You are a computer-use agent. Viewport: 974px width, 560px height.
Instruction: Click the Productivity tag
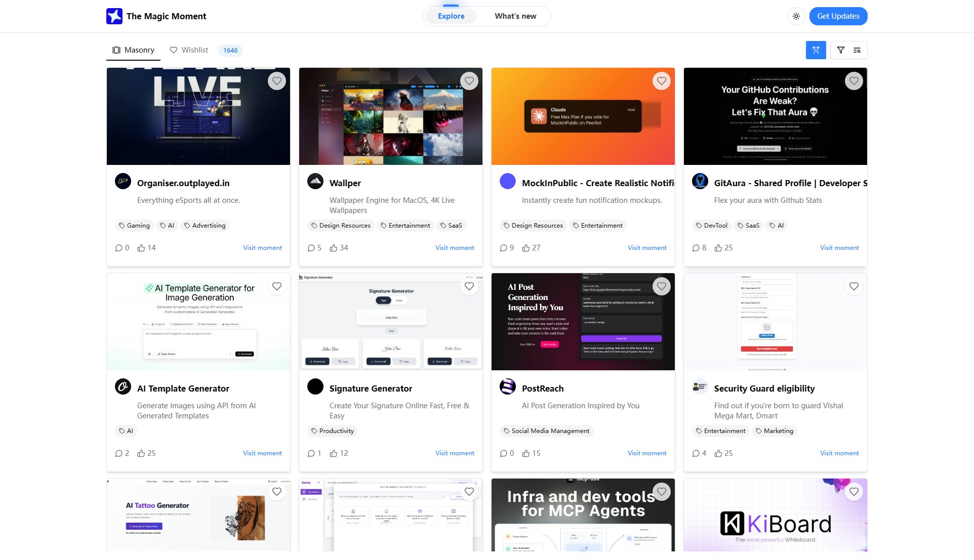[x=333, y=431]
